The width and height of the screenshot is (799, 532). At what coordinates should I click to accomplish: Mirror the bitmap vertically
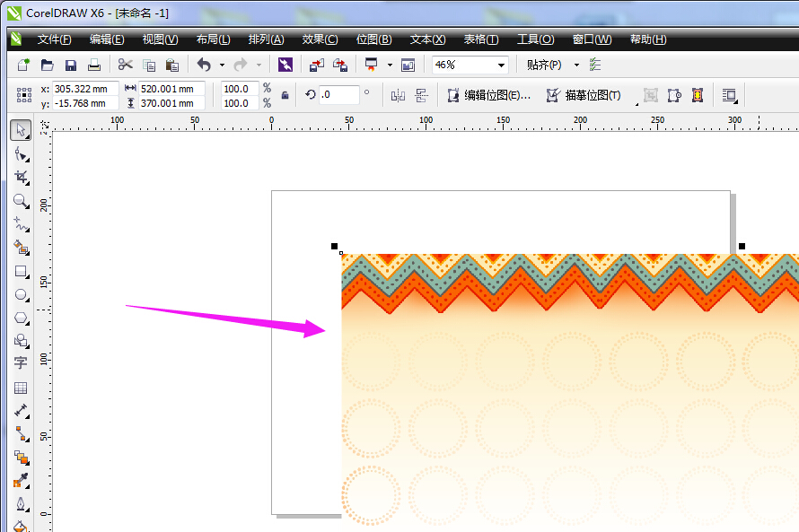[x=421, y=95]
